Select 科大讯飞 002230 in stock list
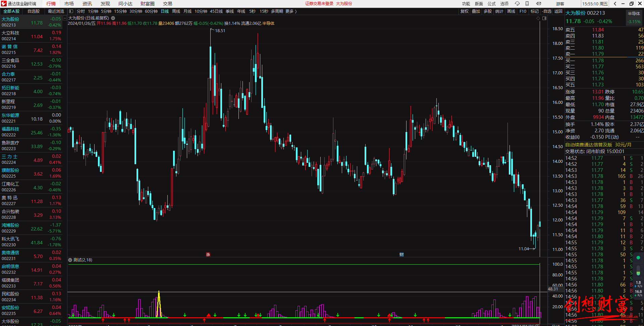The height and width of the screenshot is (326, 644). point(31,242)
